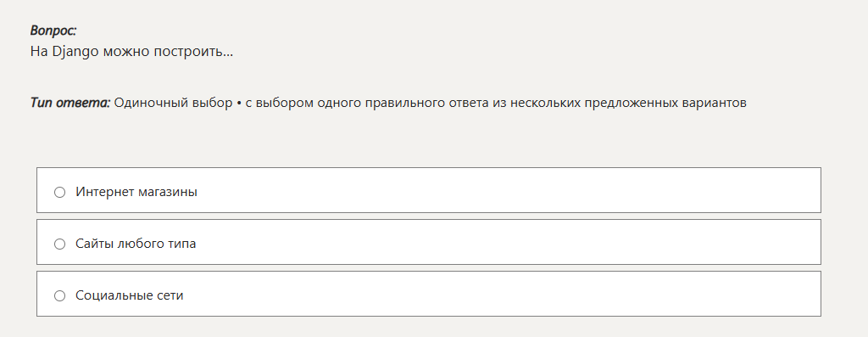Select the "Интернет магазины" radio button

click(x=60, y=193)
